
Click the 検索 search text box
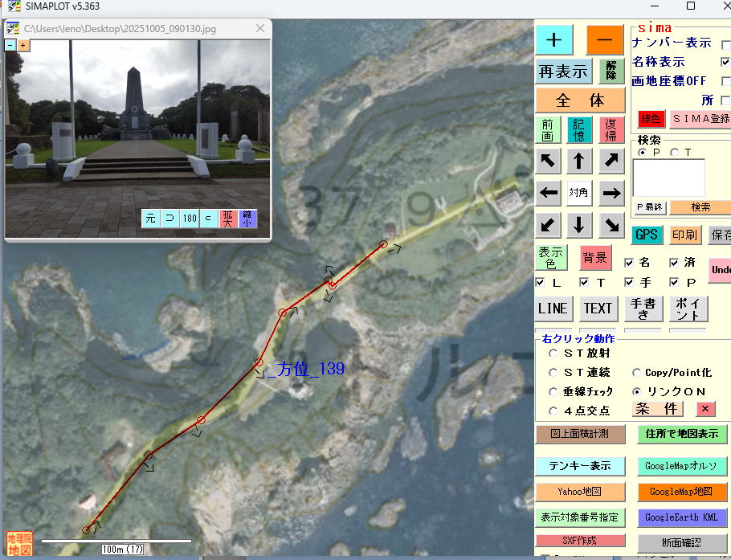(668, 178)
